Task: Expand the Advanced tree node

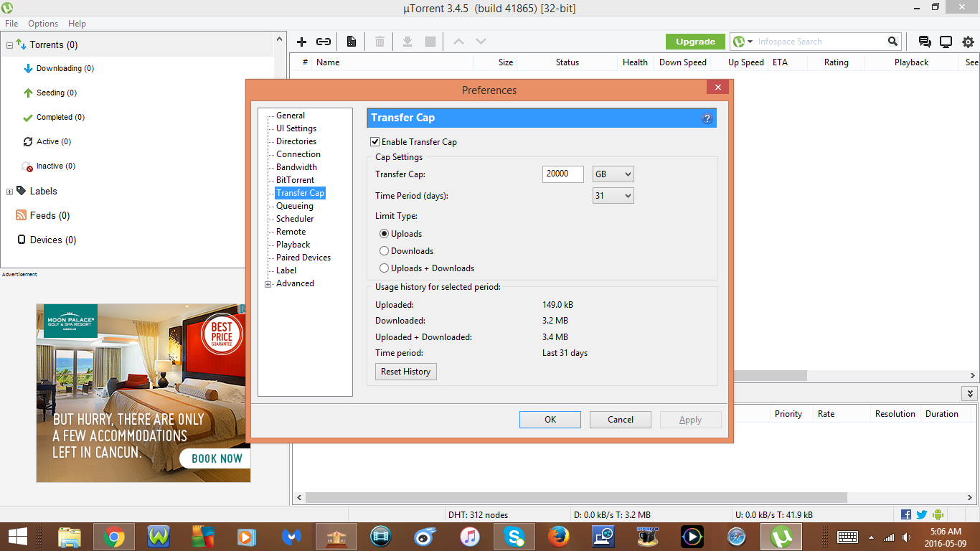Action: 268,284
